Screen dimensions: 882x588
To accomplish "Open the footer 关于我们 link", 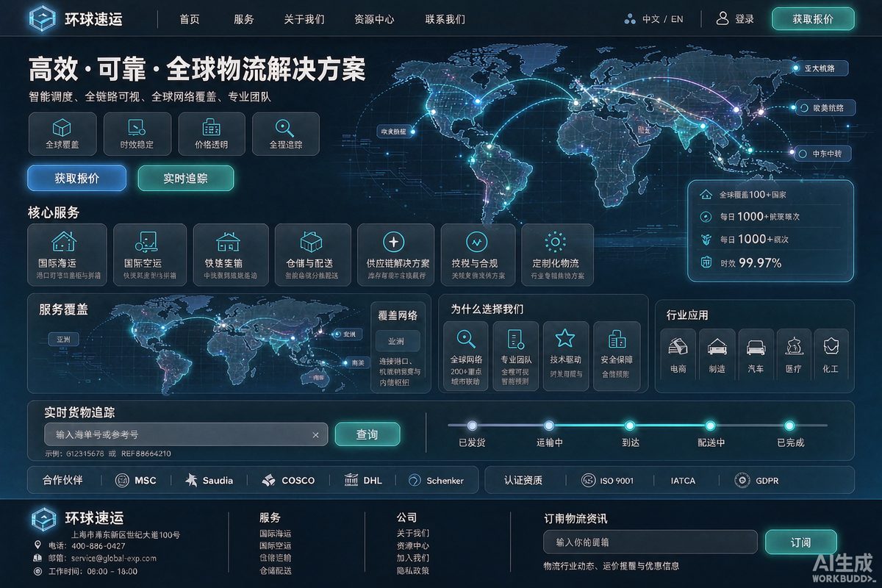I will point(413,534).
